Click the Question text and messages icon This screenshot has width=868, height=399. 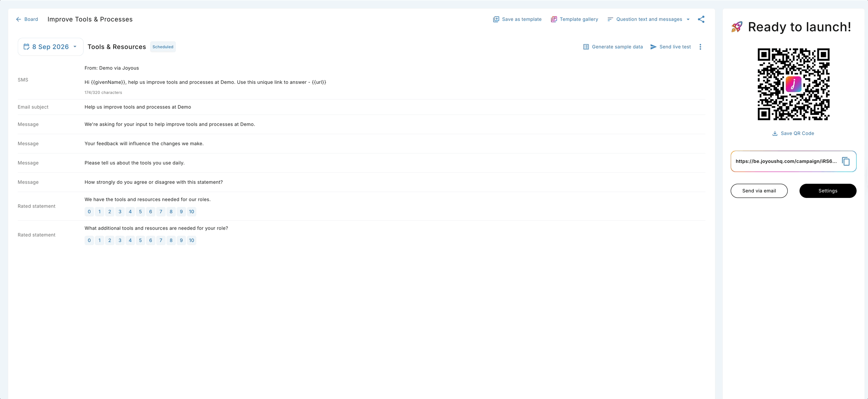610,19
